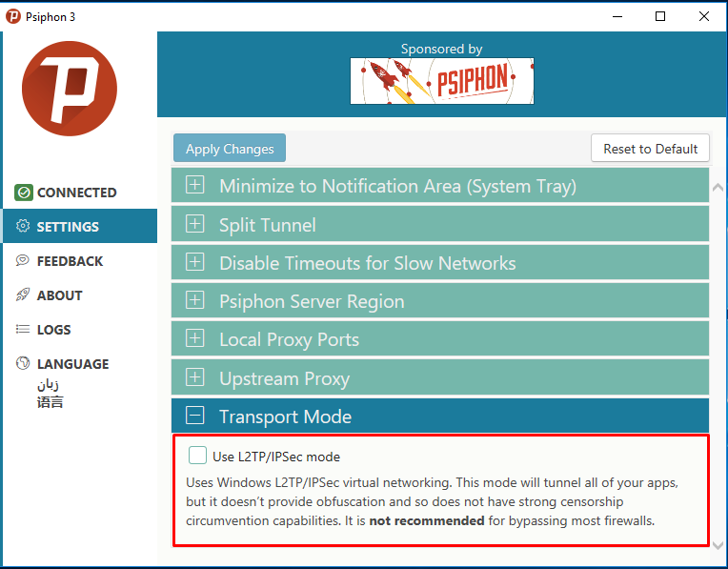Screen dimensions: 728x569
Task: Switch to the Logs tab
Action: pyautogui.click(x=80, y=330)
